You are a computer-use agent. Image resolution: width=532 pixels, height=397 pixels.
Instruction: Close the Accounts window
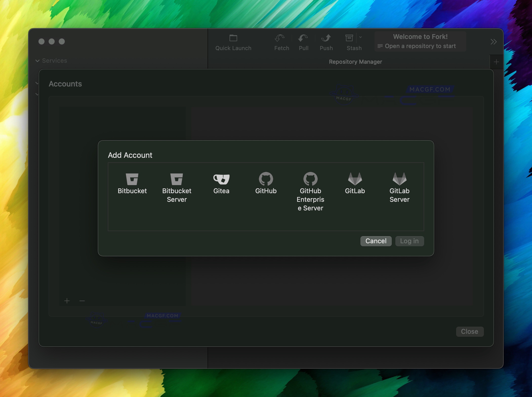coord(469,332)
